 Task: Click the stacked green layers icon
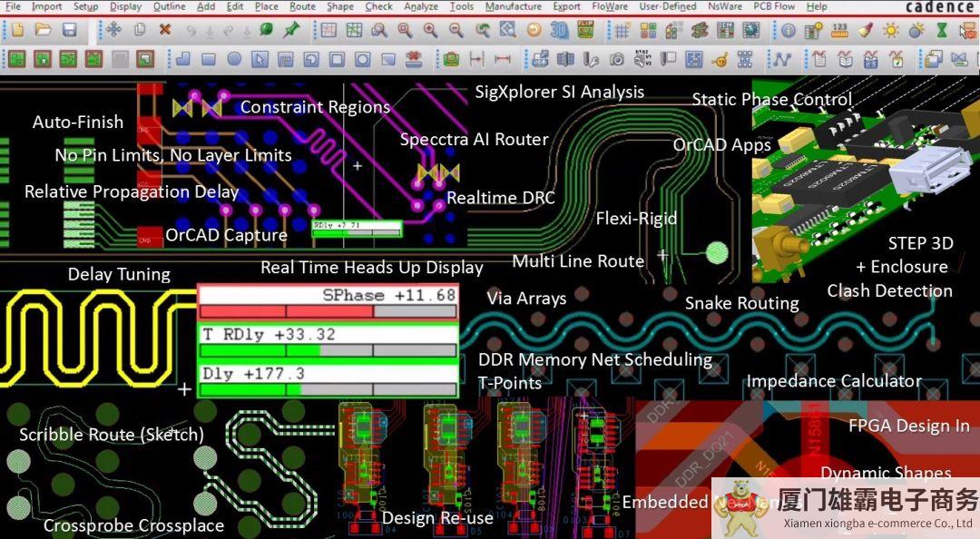pyautogui.click(x=700, y=30)
